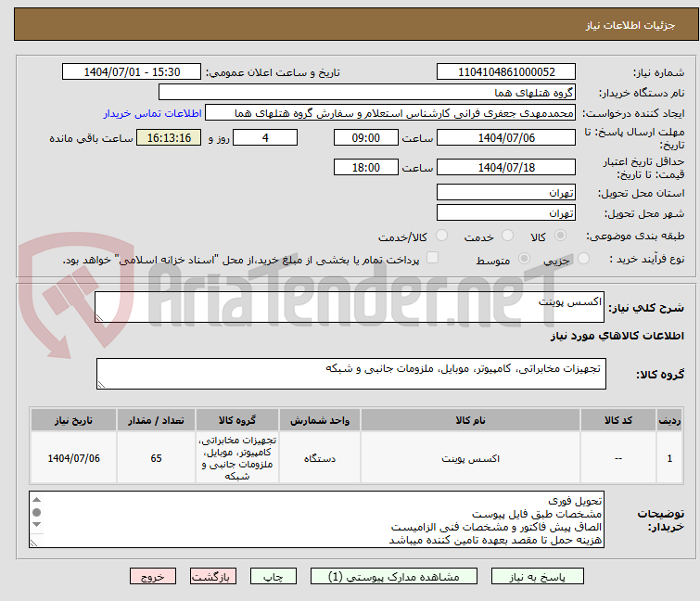
Task: Click the جزئیات اطلاعات نیاز page title
Action: click(x=630, y=25)
